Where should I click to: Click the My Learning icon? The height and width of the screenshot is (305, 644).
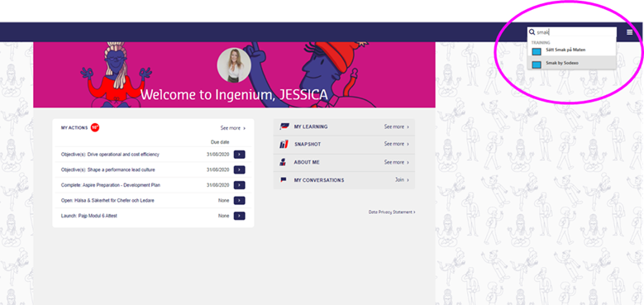pos(284,126)
